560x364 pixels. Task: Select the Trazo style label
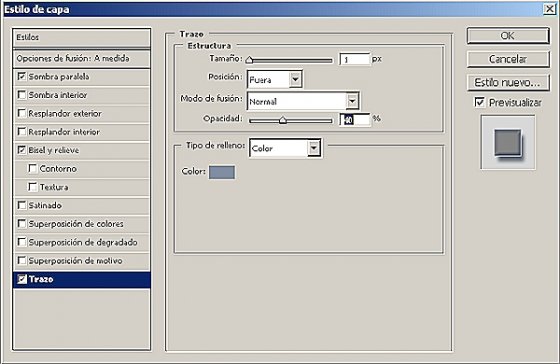41,279
